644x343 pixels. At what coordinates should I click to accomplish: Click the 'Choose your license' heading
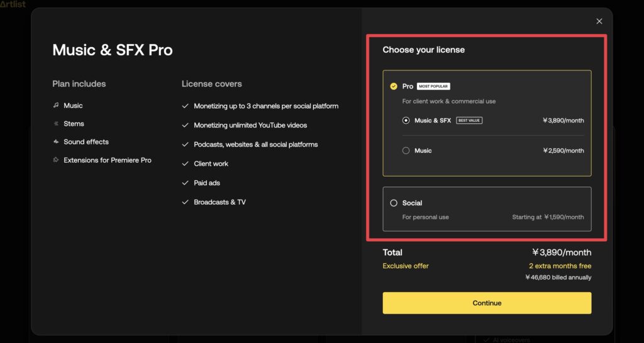point(423,50)
